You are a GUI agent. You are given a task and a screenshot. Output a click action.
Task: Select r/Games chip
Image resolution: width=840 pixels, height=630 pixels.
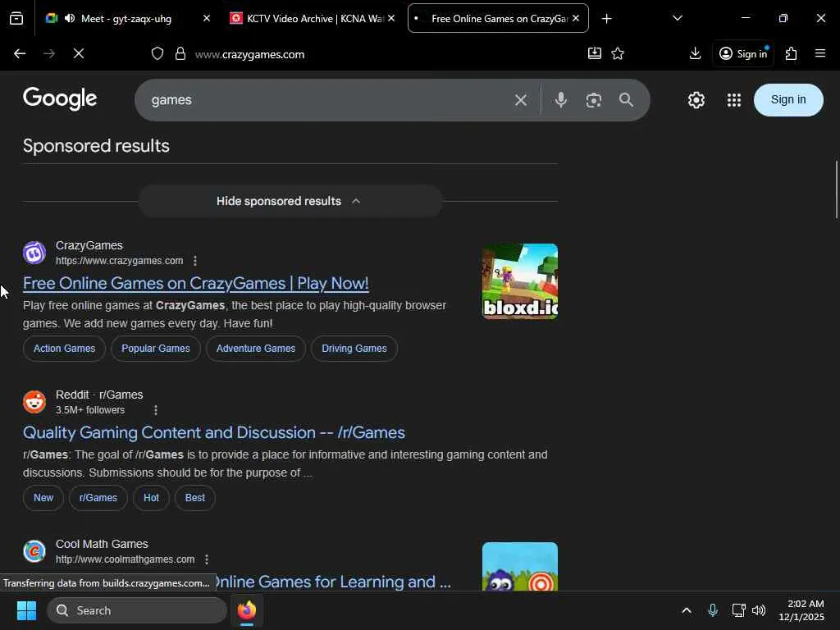(x=98, y=498)
